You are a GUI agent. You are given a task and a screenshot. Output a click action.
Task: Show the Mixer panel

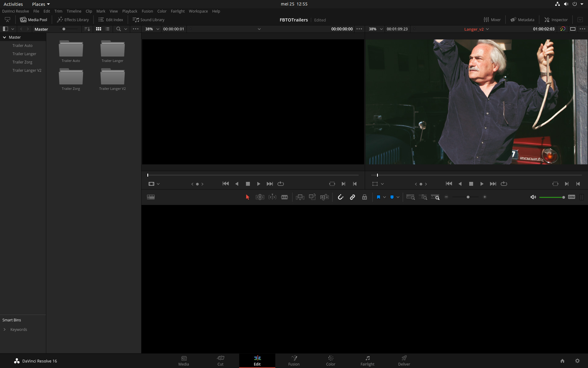coord(492,20)
